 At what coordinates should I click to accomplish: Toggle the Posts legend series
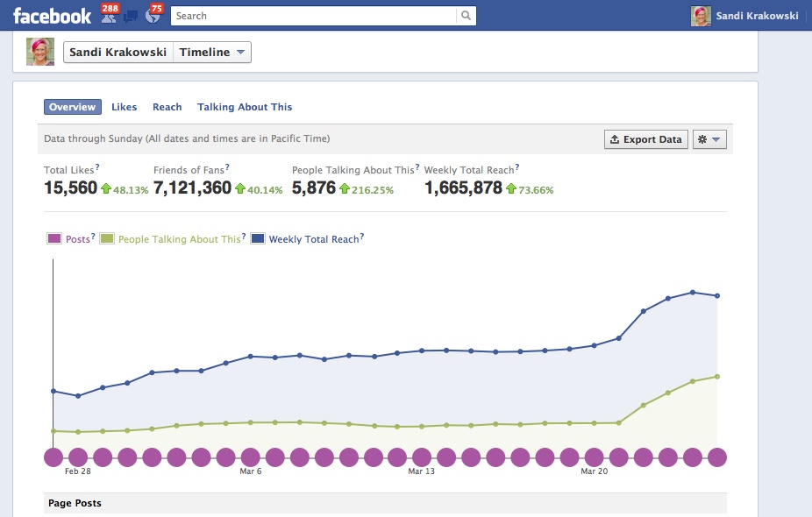point(53,239)
